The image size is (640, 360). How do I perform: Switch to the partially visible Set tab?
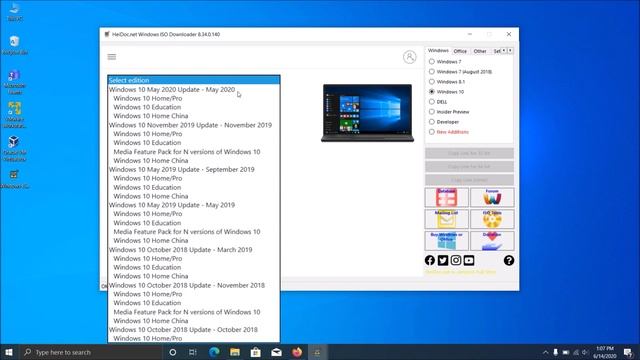point(496,51)
